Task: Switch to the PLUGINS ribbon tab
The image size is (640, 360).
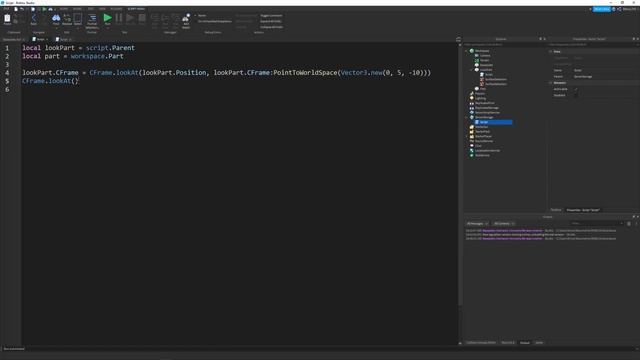Action: pyautogui.click(x=116, y=9)
